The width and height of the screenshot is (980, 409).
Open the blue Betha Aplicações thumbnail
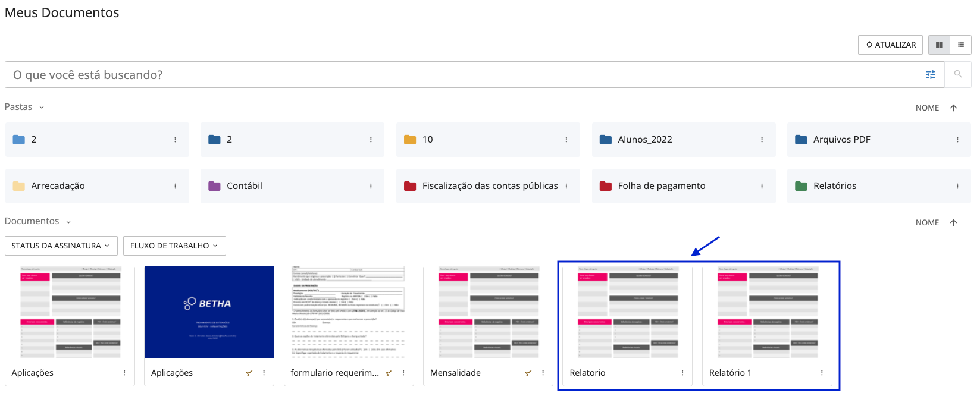209,312
